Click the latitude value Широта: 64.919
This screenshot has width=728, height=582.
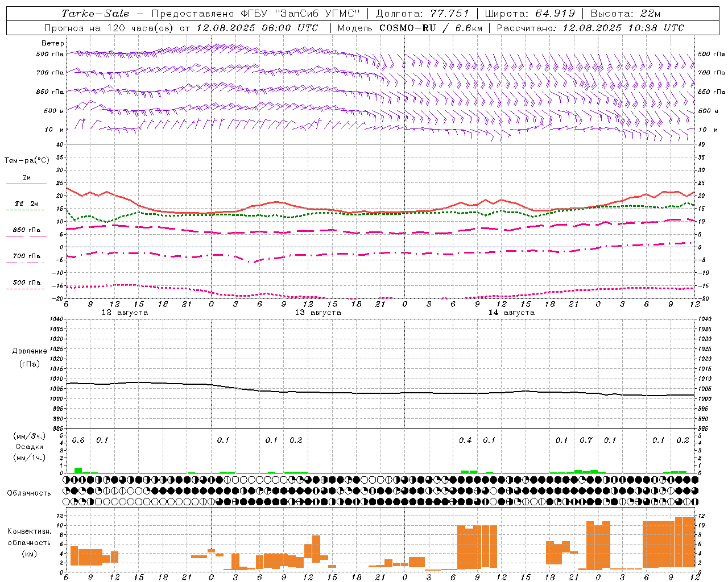coord(530,14)
